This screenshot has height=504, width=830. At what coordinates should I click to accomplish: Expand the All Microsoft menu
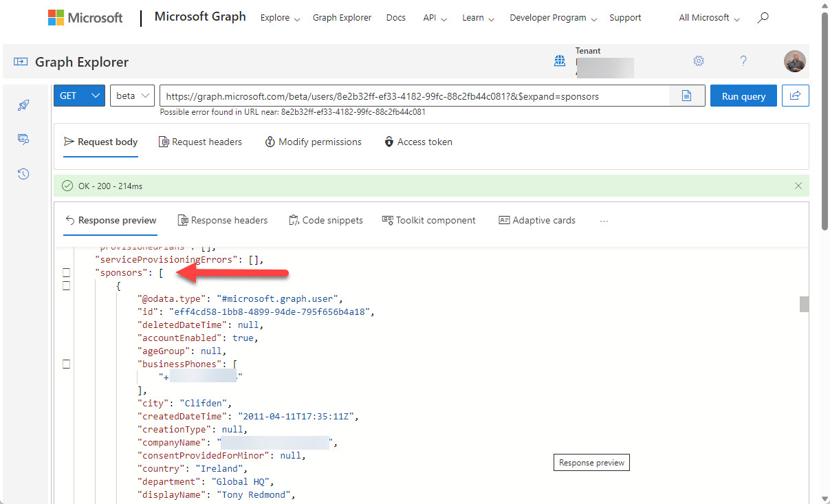pyautogui.click(x=709, y=18)
